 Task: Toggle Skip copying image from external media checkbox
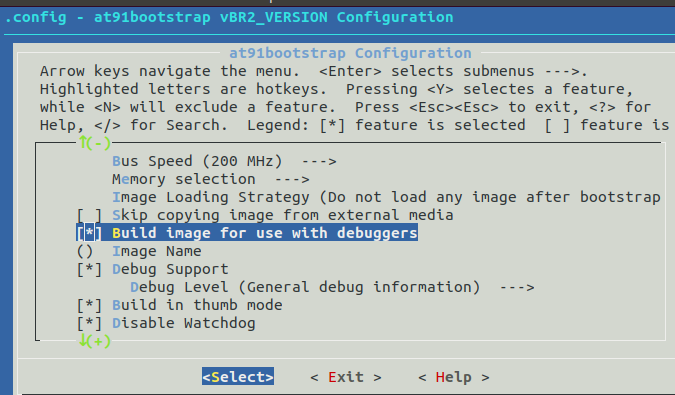pyautogui.click(x=89, y=215)
